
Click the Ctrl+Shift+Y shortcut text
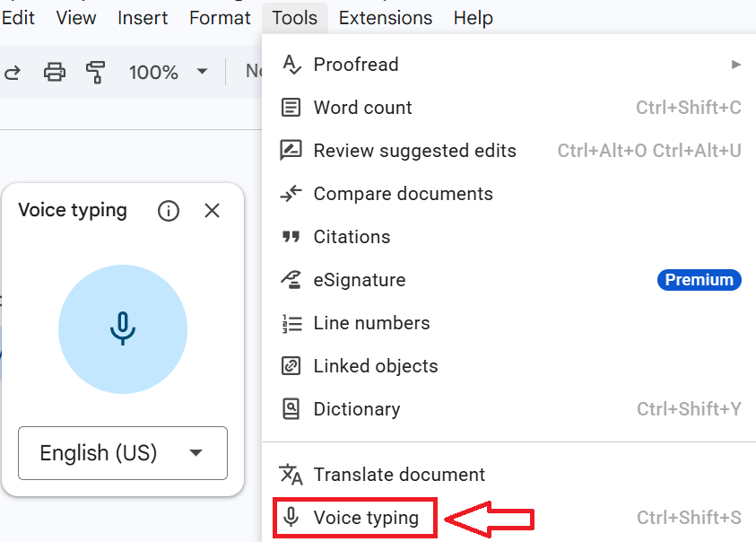(689, 409)
